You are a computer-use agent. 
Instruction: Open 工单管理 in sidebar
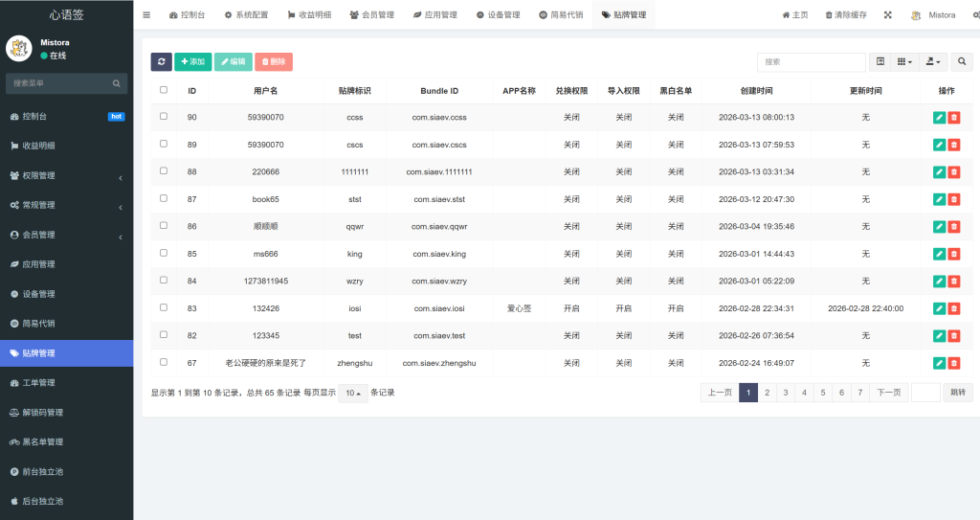pyautogui.click(x=66, y=383)
